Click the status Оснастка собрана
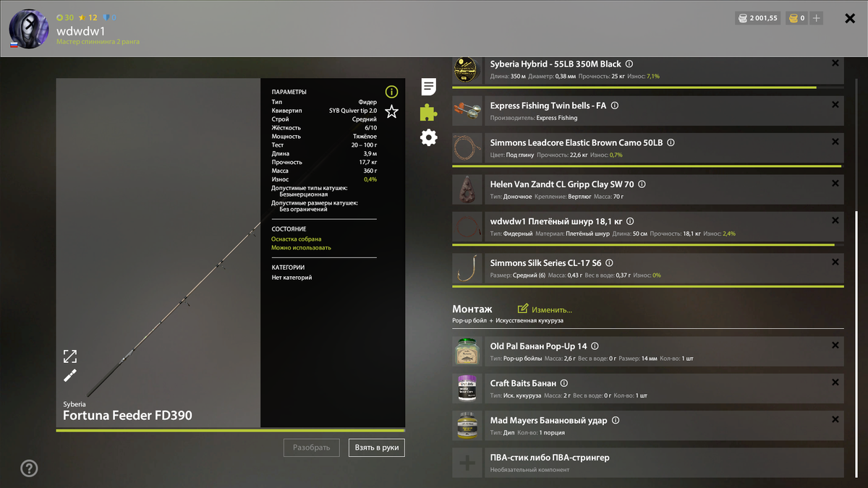The height and width of the screenshot is (488, 868). 297,239
